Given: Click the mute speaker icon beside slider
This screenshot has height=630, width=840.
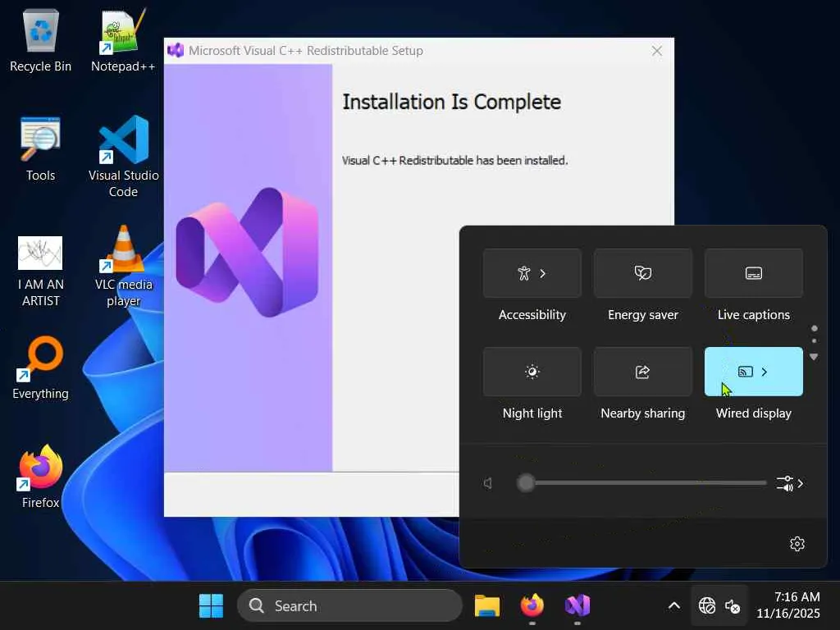Looking at the screenshot, I should tap(488, 483).
